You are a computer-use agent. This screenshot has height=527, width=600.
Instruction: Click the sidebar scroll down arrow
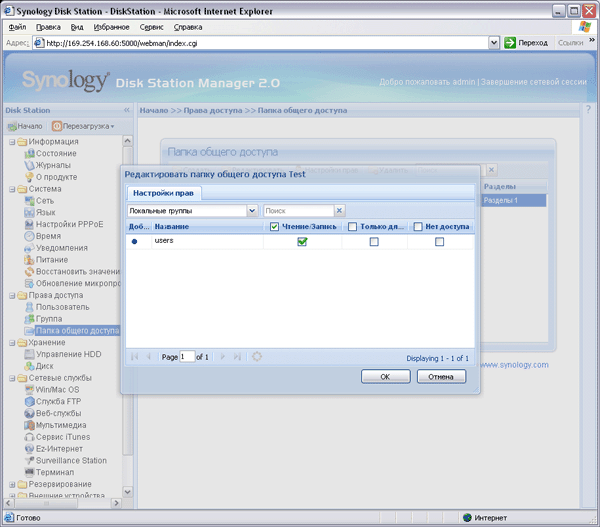[x=127, y=491]
